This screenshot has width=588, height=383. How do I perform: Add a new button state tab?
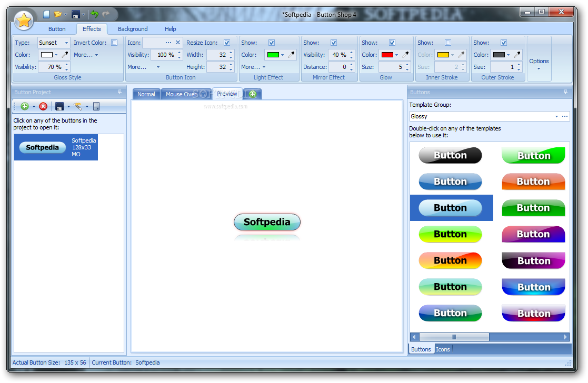(x=253, y=94)
